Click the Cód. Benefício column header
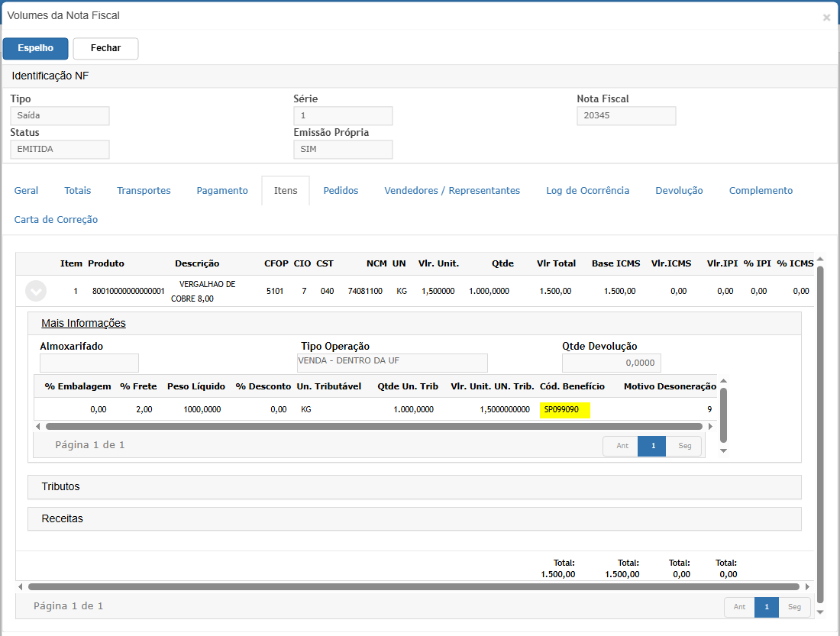 pyautogui.click(x=572, y=386)
